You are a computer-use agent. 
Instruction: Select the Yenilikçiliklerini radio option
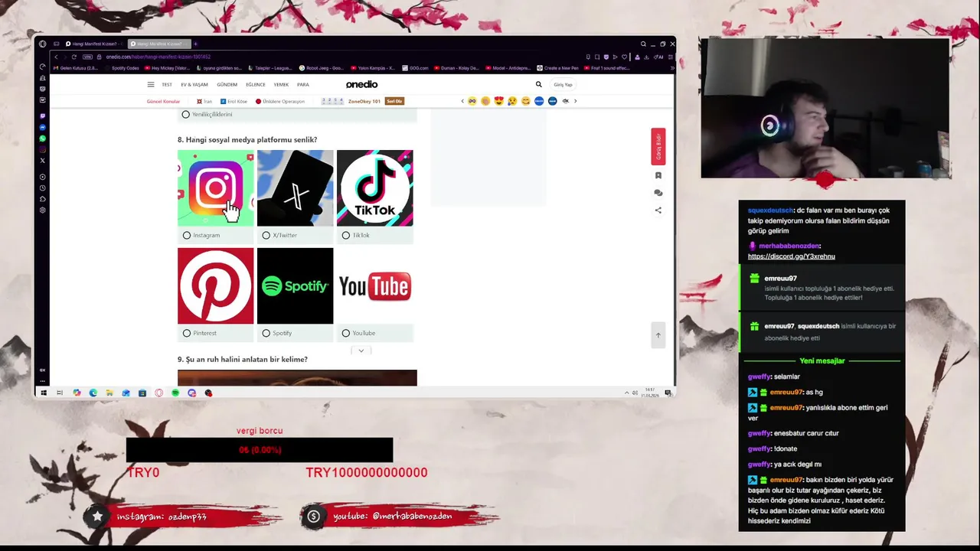coord(185,114)
